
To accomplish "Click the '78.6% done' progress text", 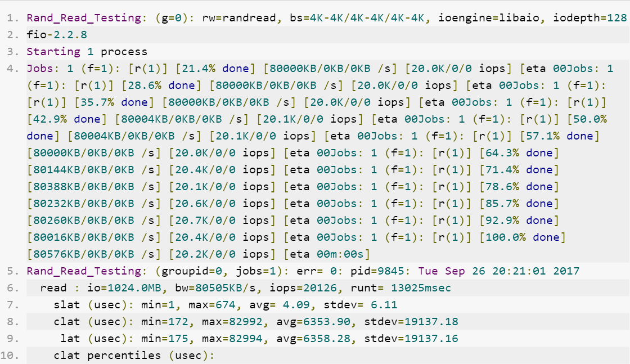I will point(519,187).
